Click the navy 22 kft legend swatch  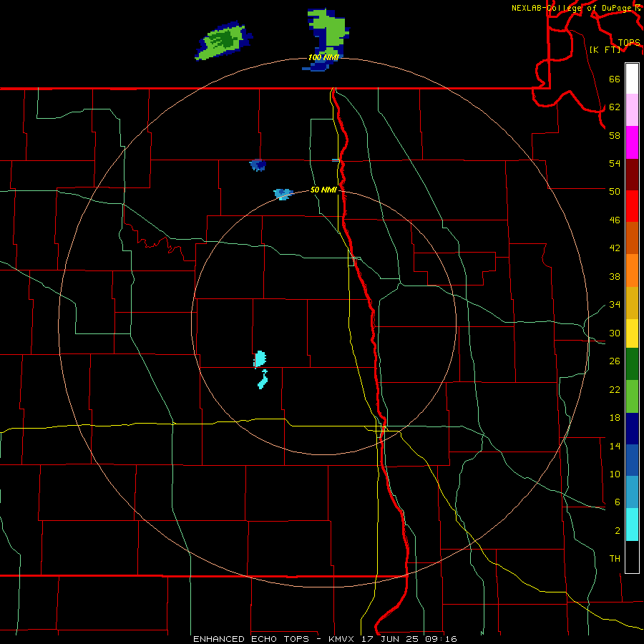pos(632,429)
